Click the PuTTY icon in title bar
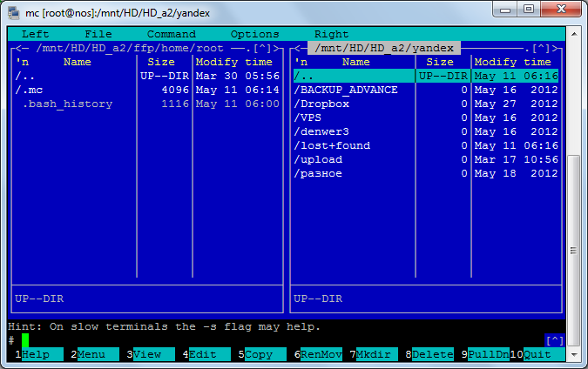The height and width of the screenshot is (369, 588). tap(14, 13)
